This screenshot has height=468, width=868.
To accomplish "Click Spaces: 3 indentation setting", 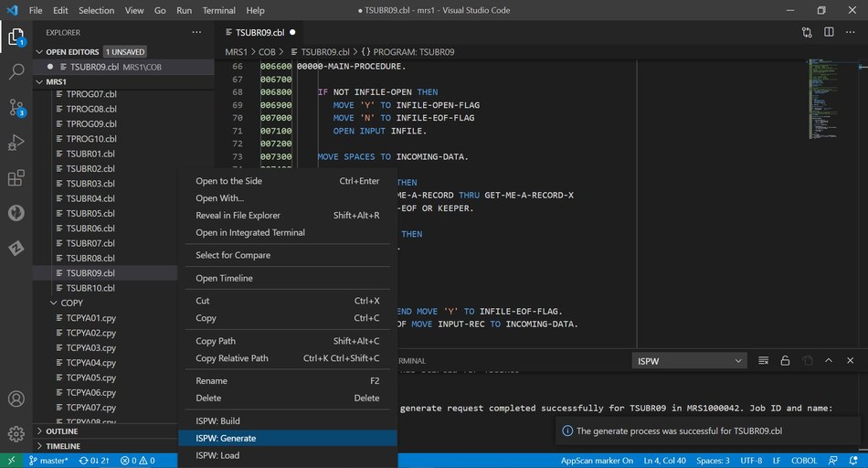I will click(713, 461).
